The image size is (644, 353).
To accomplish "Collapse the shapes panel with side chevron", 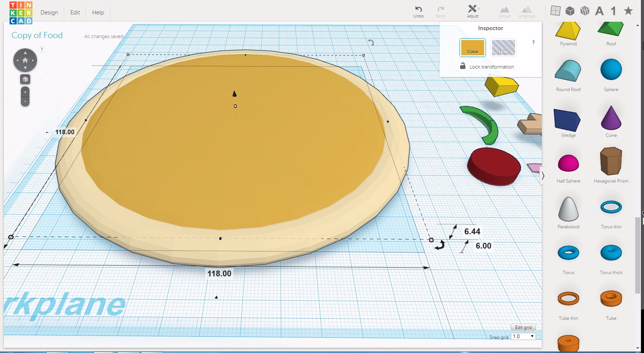I will tap(543, 176).
